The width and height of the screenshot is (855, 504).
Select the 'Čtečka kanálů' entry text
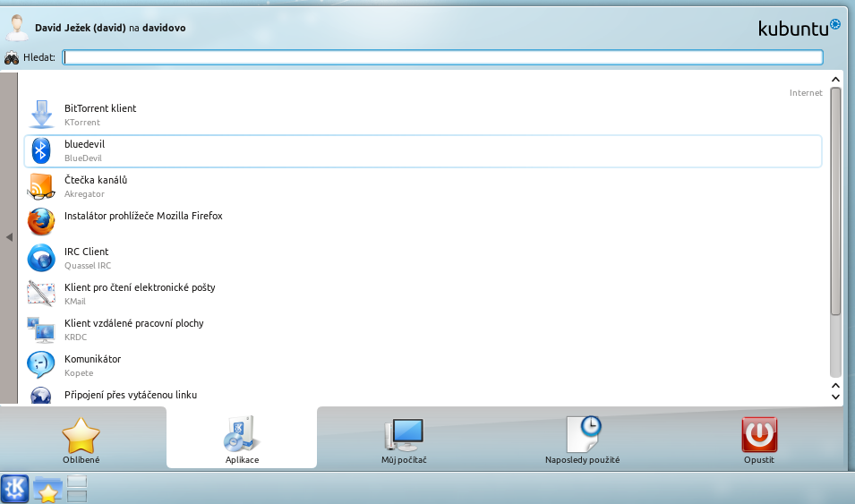point(96,179)
